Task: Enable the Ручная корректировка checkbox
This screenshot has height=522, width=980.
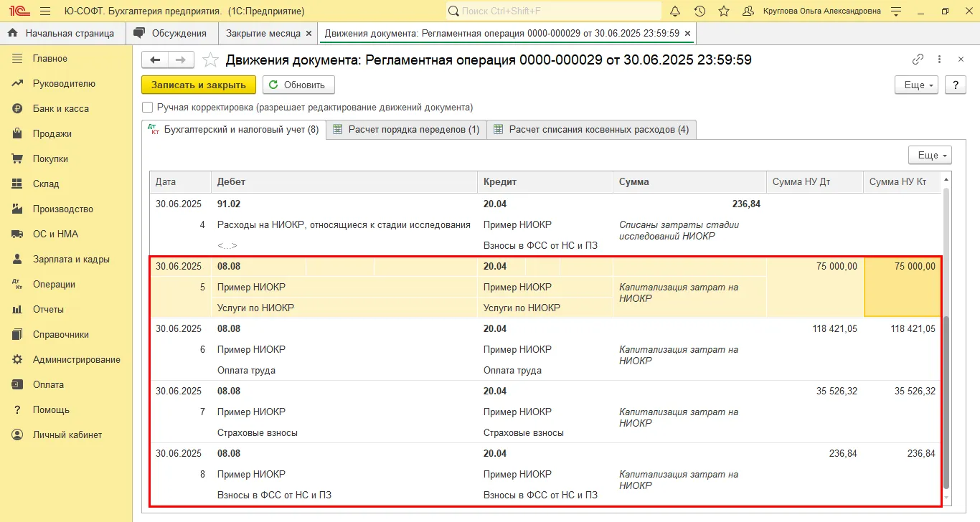Action: click(148, 108)
